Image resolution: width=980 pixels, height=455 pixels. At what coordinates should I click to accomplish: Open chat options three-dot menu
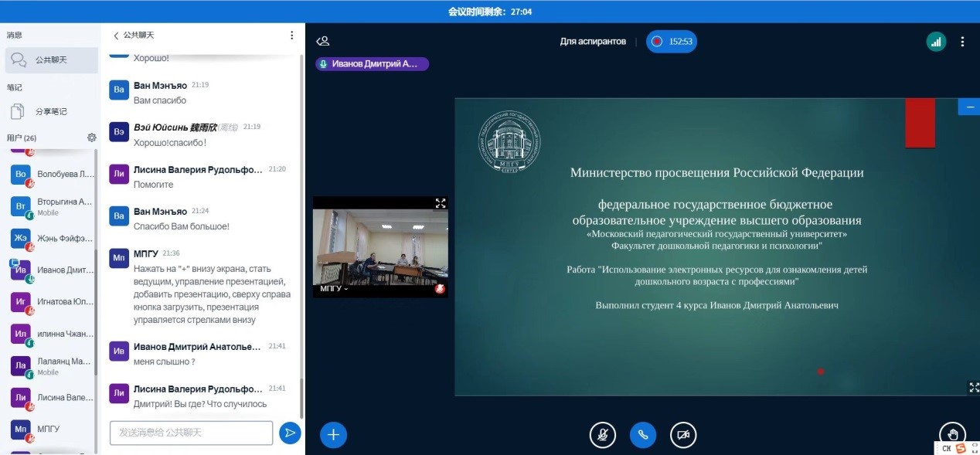click(292, 36)
